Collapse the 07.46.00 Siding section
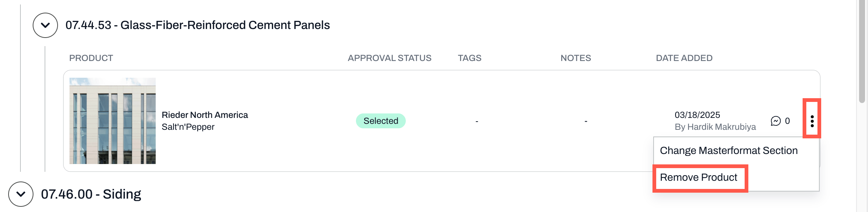 click(21, 194)
